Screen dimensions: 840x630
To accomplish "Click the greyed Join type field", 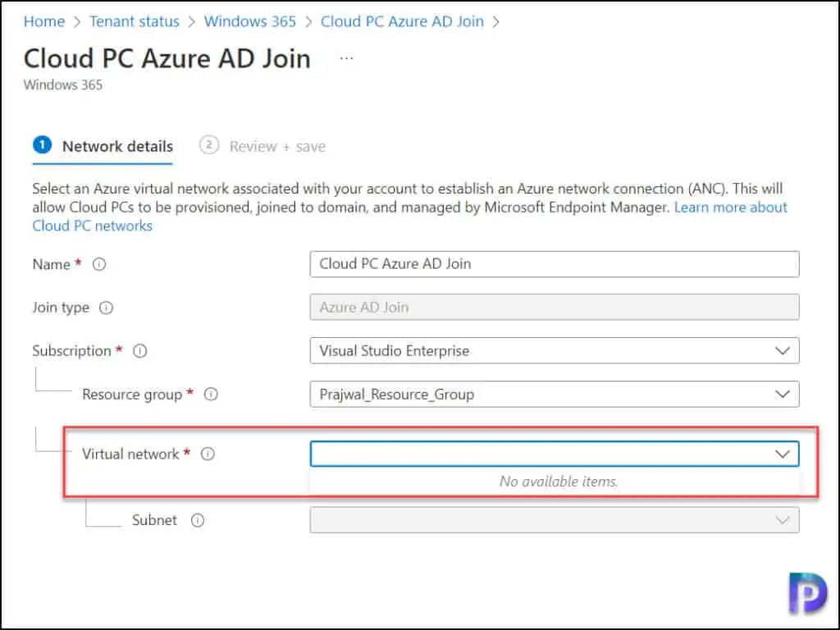I will point(555,307).
